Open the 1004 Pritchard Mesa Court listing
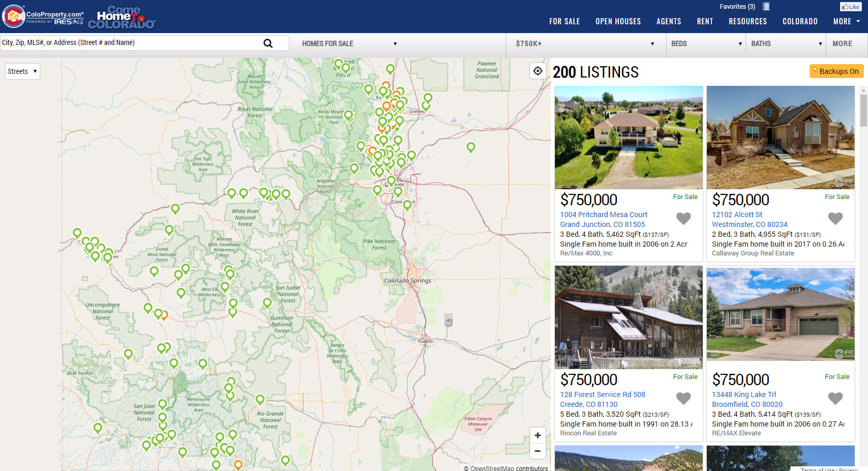The width and height of the screenshot is (868, 471). point(603,214)
